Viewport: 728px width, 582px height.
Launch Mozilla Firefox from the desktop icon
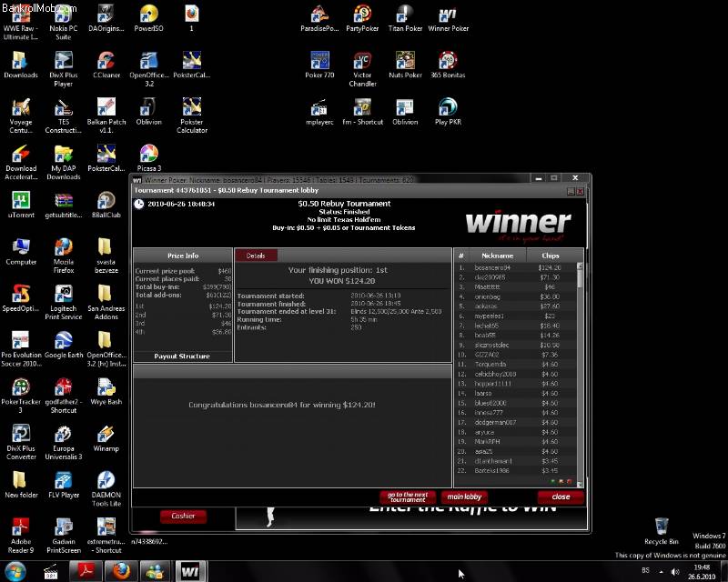63,256
